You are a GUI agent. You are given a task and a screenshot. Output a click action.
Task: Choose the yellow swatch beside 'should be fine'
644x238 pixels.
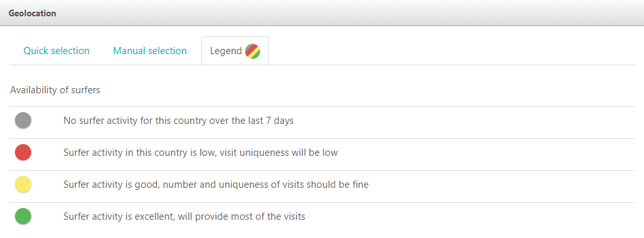(x=23, y=184)
